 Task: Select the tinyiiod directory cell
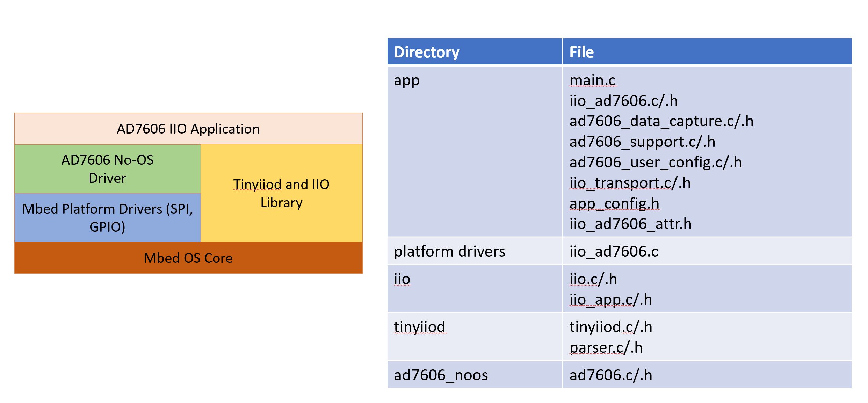[x=475, y=337]
